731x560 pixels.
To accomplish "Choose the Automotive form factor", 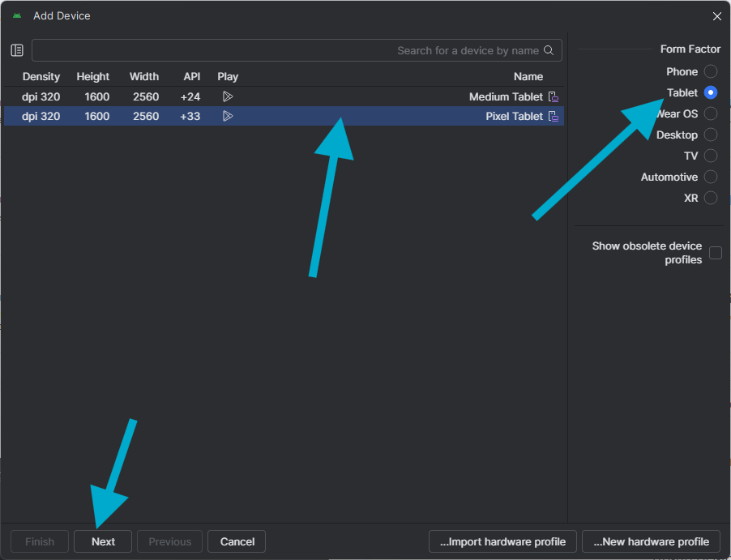I will [x=711, y=177].
